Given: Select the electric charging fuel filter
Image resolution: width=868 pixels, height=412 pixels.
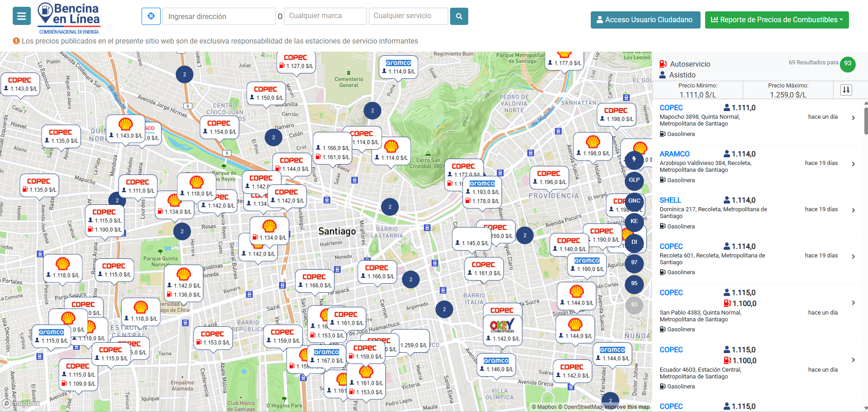Looking at the screenshot, I should click(x=634, y=160).
